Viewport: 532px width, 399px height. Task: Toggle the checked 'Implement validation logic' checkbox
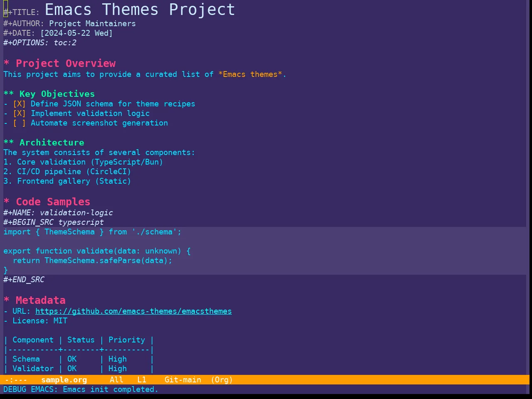(x=19, y=113)
